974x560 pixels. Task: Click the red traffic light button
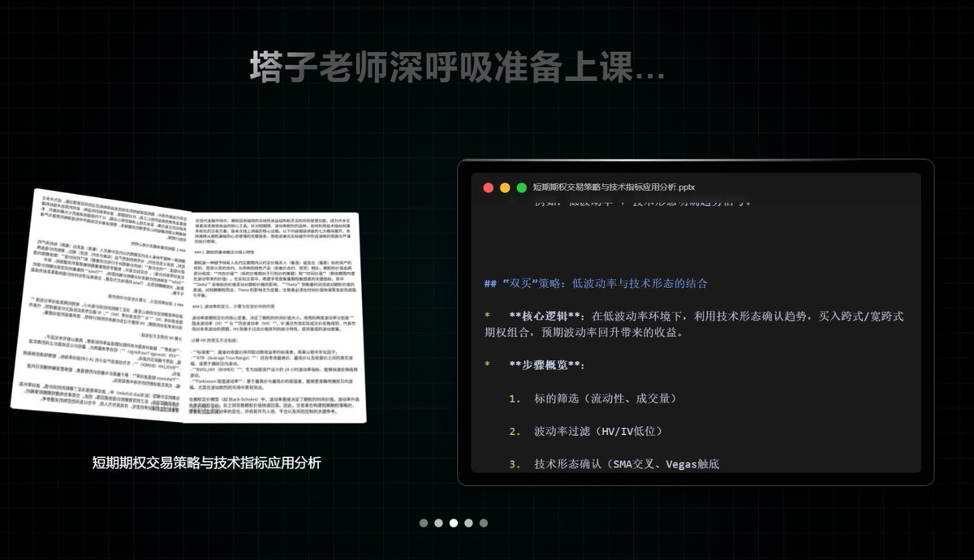tap(487, 187)
